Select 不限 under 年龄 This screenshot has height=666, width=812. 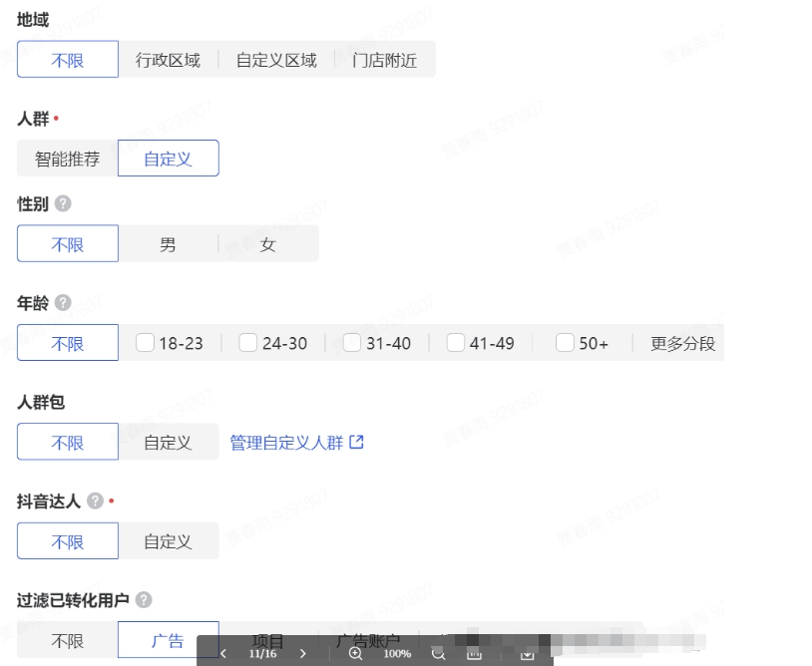(68, 343)
